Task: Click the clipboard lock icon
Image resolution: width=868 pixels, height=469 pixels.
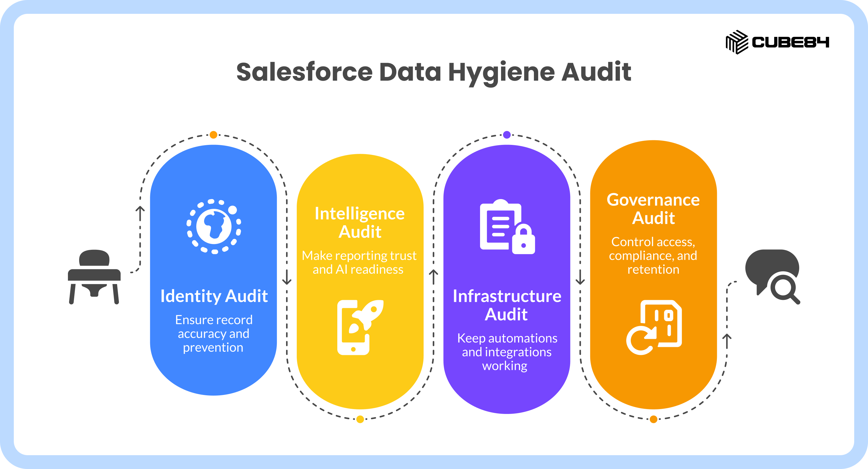Action: 507,226
